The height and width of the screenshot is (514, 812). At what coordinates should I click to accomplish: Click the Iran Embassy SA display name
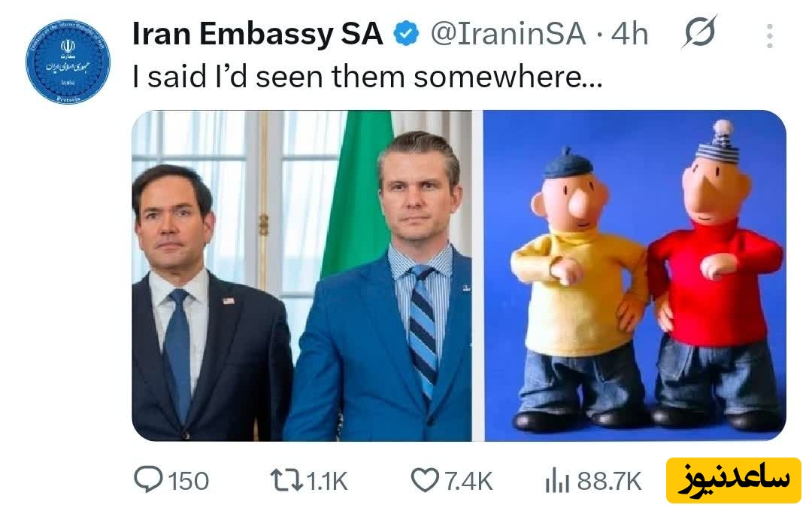257,35
